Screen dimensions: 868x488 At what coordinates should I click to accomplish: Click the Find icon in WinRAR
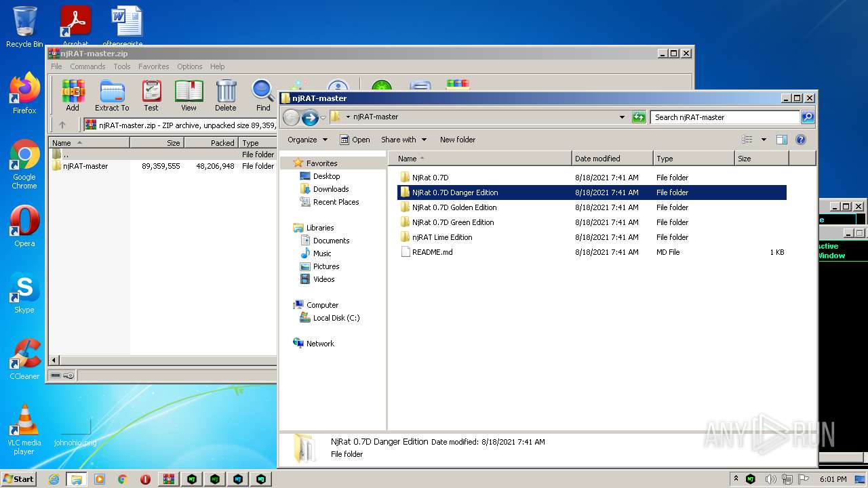(263, 95)
